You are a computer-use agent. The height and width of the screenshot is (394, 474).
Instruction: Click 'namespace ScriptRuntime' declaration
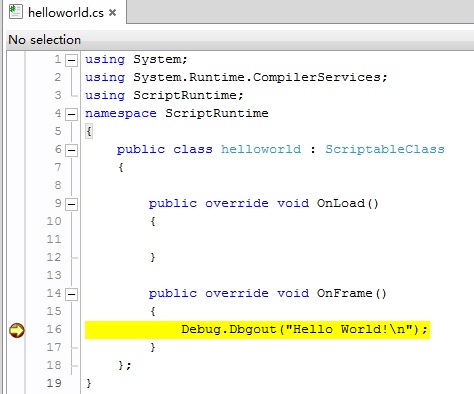click(x=177, y=114)
